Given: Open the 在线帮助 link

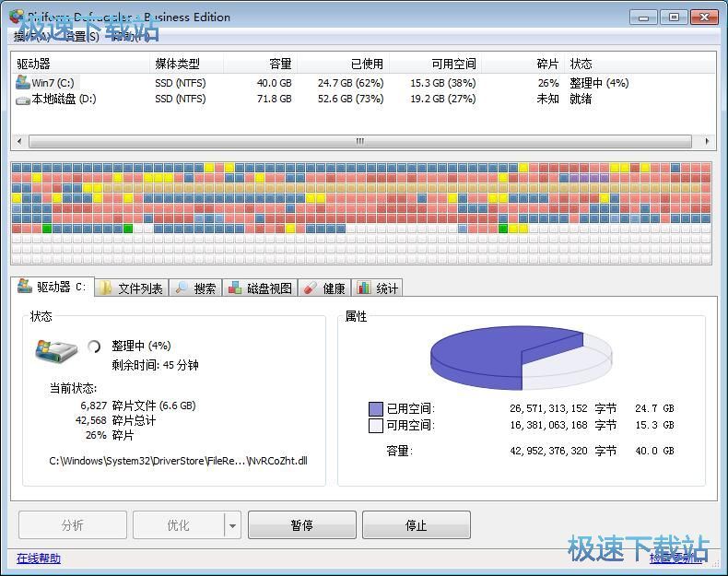Looking at the screenshot, I should (39, 558).
